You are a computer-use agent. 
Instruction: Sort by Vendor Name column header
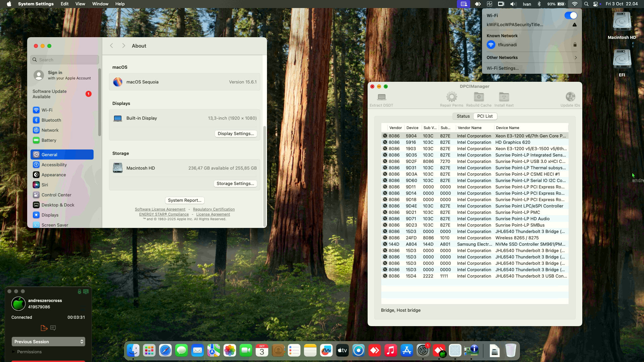point(475,128)
